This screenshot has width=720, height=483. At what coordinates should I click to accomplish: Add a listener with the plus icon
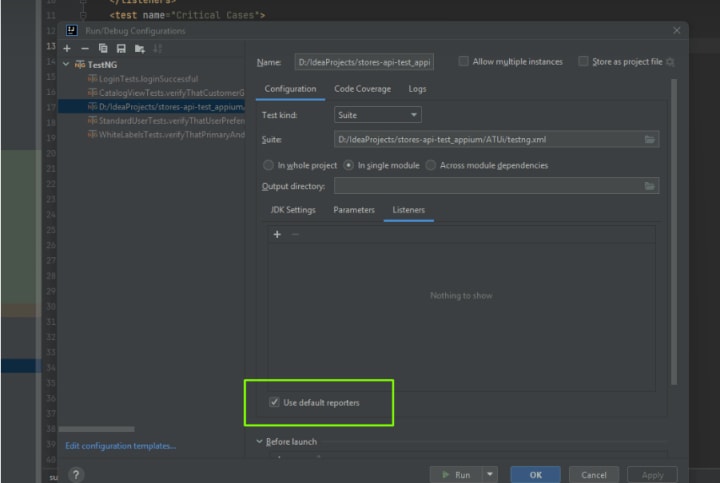[277, 235]
